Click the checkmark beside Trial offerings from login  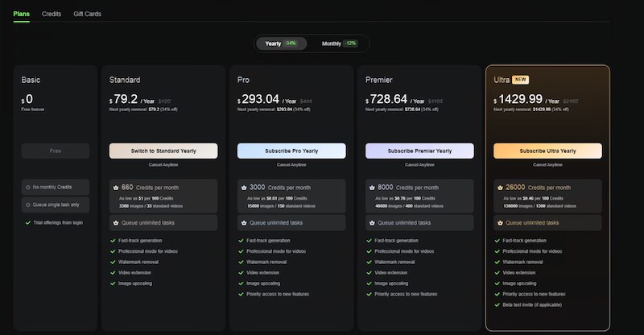click(28, 221)
